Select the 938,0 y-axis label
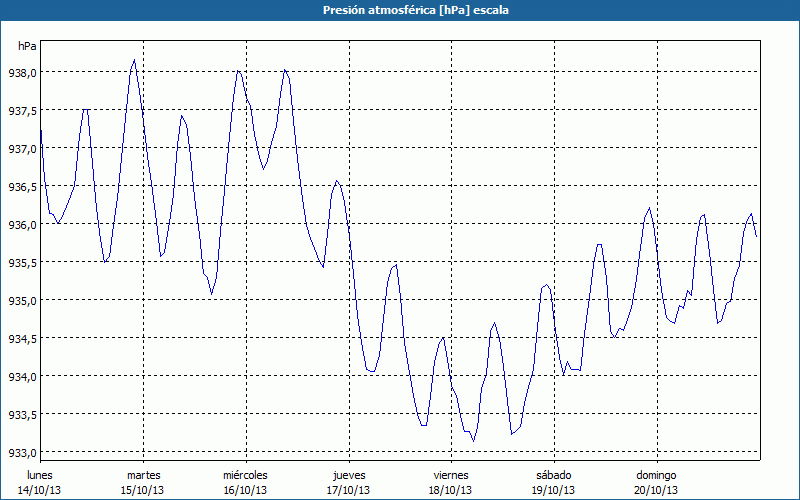 (22, 73)
